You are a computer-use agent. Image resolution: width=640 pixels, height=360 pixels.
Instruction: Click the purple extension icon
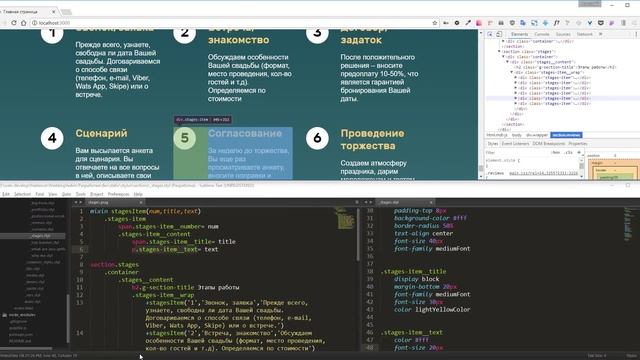[611, 23]
